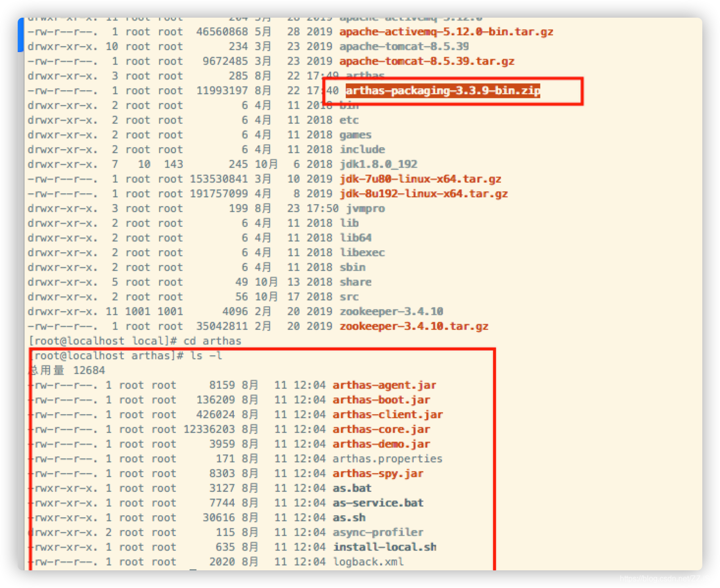This screenshot has width=720, height=588.
Task: Select arthas-core.jar file name
Action: click(381, 429)
